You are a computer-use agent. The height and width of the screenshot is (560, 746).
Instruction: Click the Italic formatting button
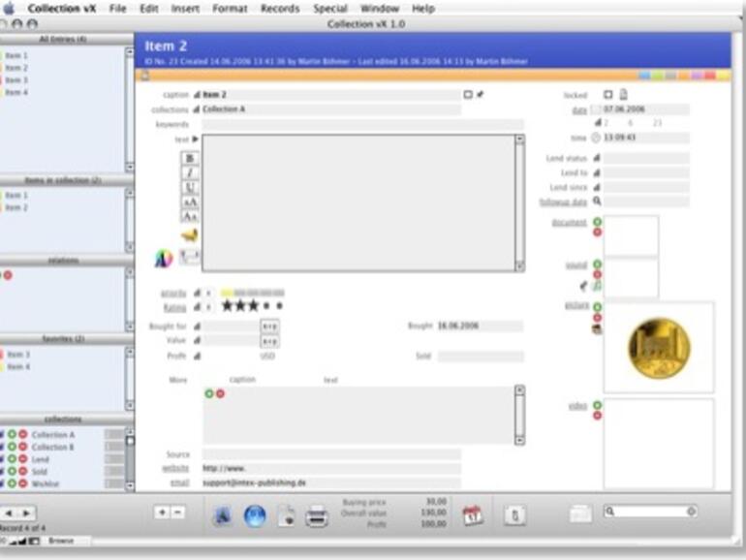point(190,172)
